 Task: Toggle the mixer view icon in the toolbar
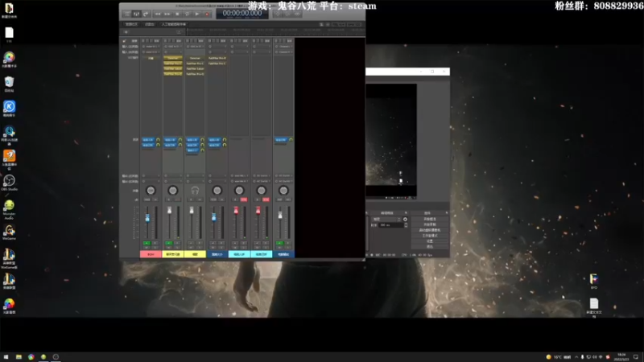point(136,14)
